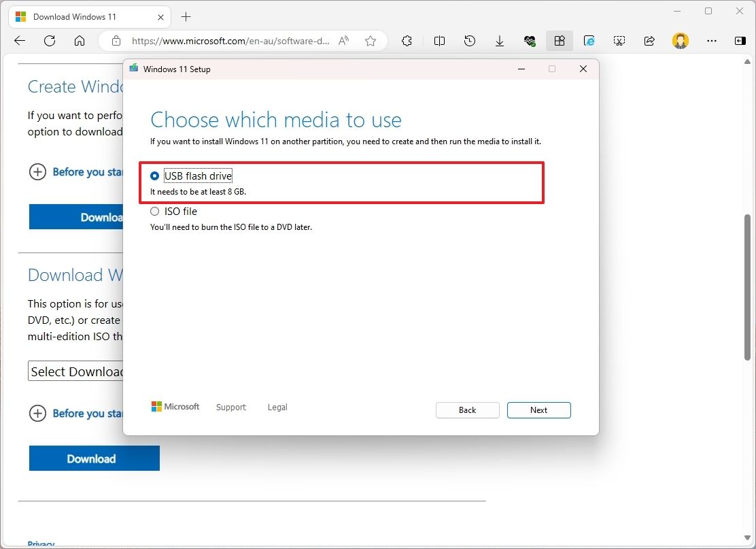Activate Read Aloud in the address bar
This screenshot has height=549, width=756.
coord(343,41)
